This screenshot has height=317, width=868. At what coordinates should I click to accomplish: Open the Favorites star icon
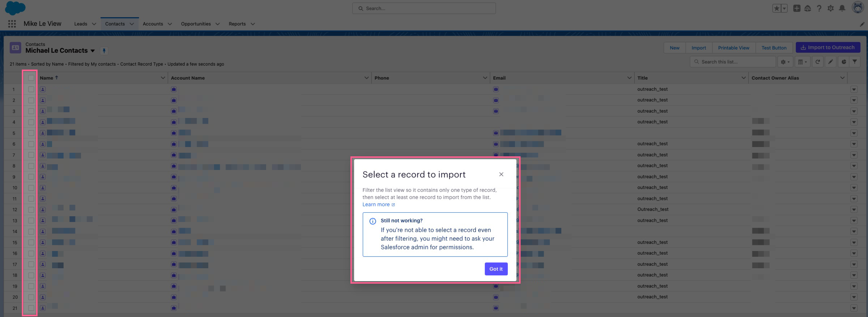(776, 8)
